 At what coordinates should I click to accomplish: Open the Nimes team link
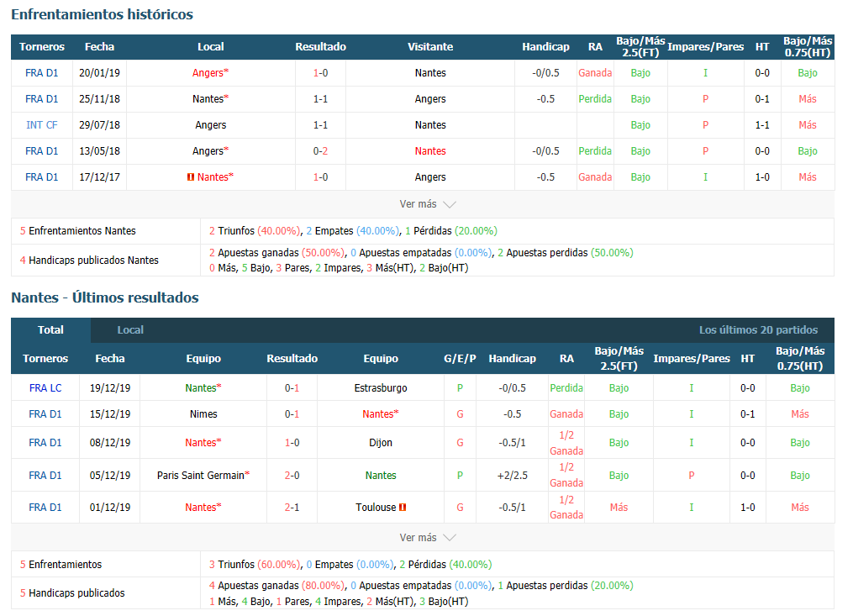[x=203, y=414]
